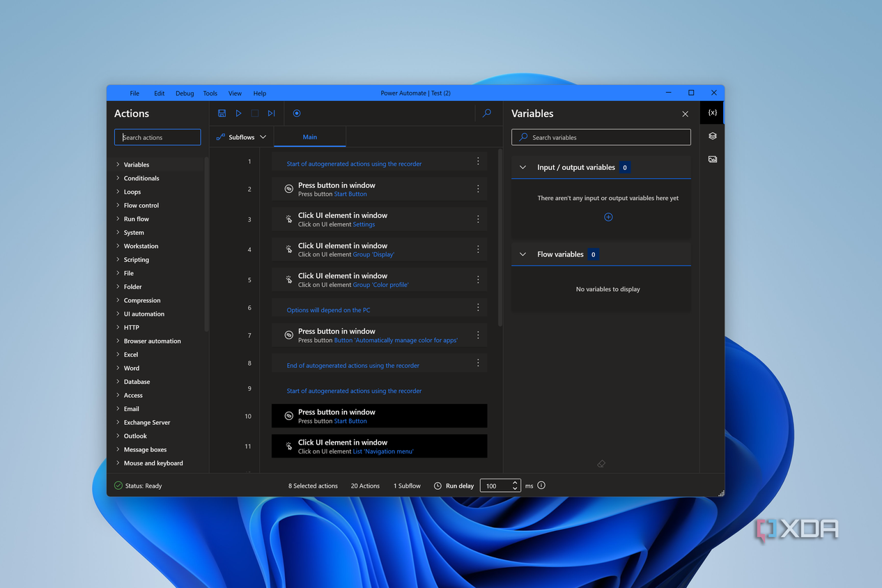Expand the Database actions group
882x588 pixels.
[x=118, y=382]
